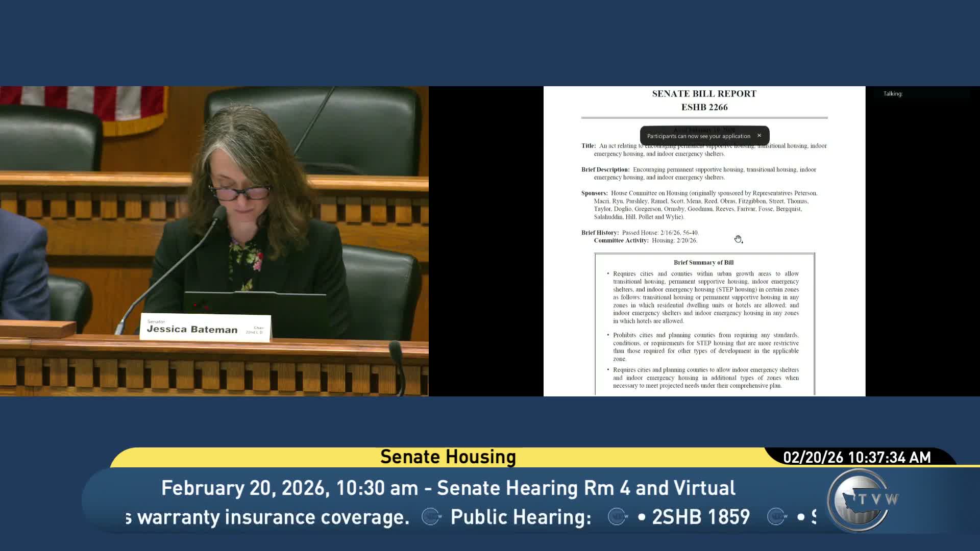Click the 'Talking:' indicator label
The height and width of the screenshot is (551, 980).
[x=893, y=94]
